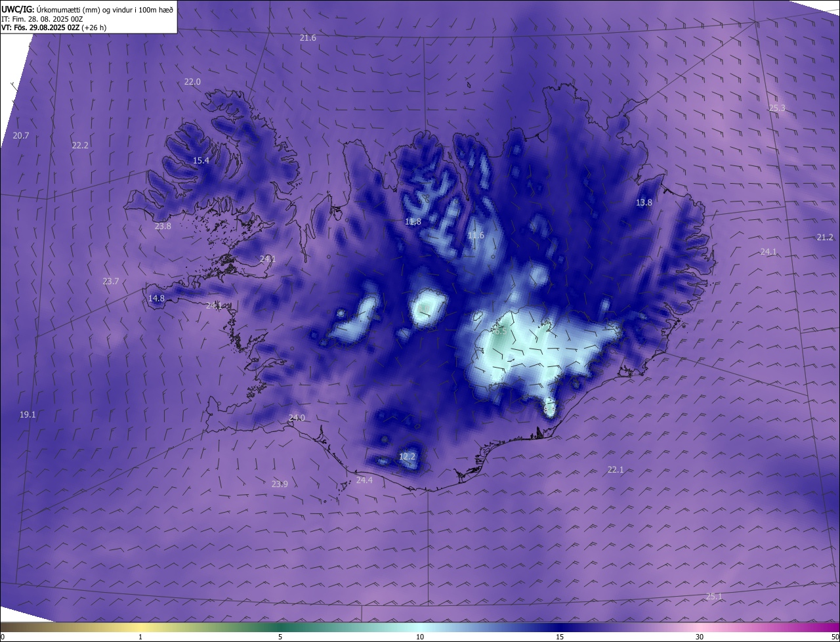Screen dimensions: 840x642
Task: Select the 20.7 value label
Action: point(21,136)
